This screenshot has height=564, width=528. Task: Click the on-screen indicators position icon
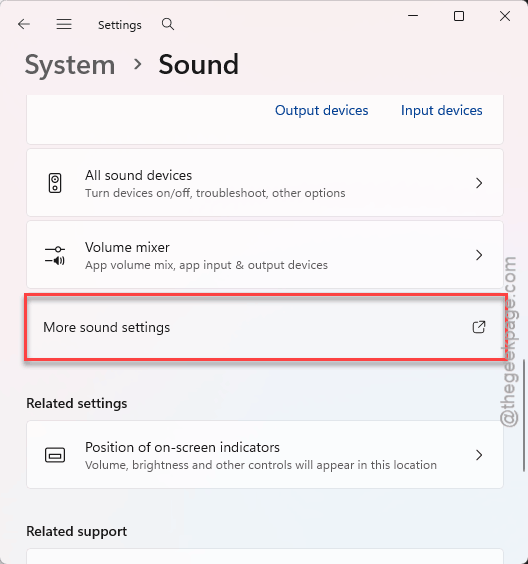[x=55, y=455]
